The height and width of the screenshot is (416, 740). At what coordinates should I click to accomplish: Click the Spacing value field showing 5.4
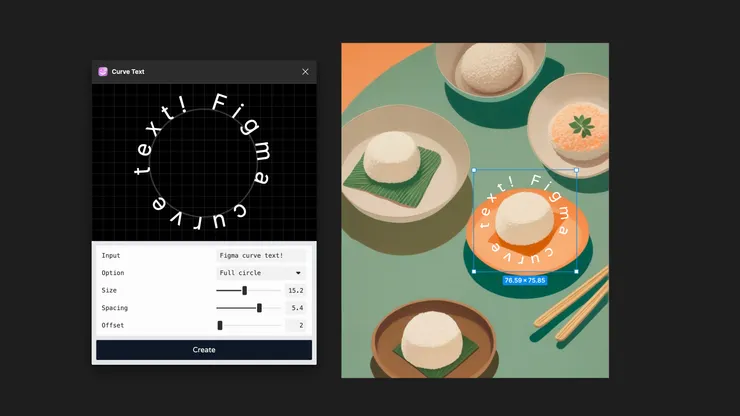pos(295,308)
